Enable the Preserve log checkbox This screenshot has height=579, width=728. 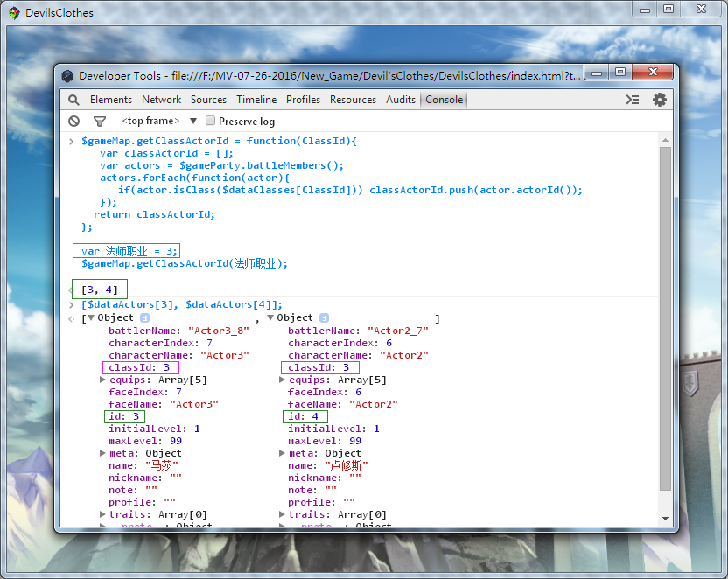[x=210, y=121]
